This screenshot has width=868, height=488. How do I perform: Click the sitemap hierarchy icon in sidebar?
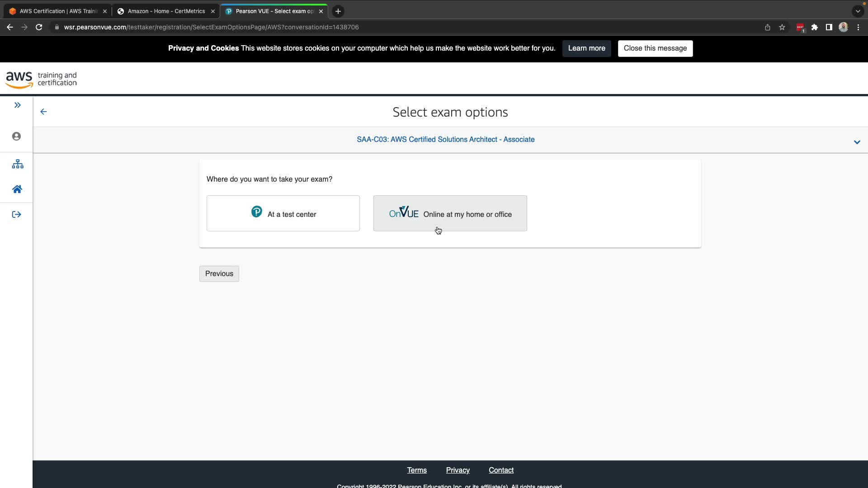(x=17, y=164)
